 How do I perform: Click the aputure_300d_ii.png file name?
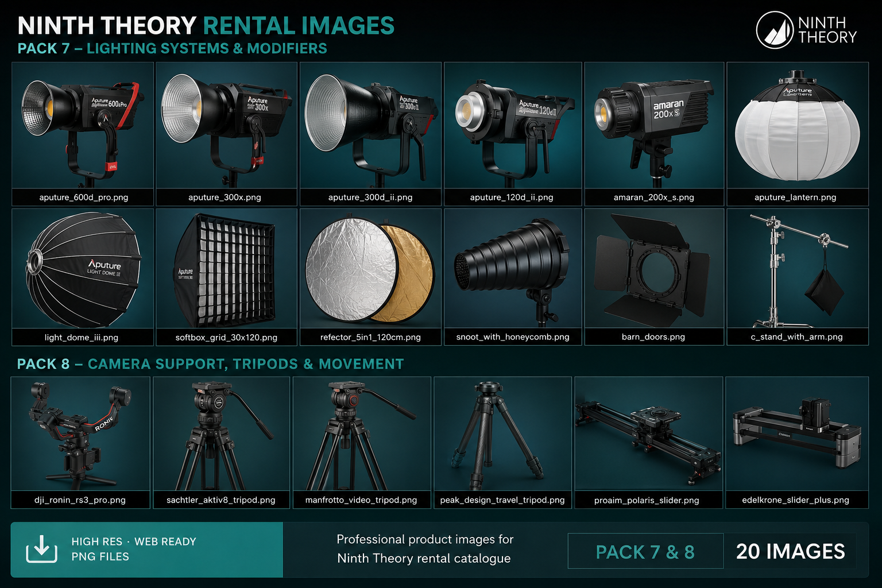point(370,198)
